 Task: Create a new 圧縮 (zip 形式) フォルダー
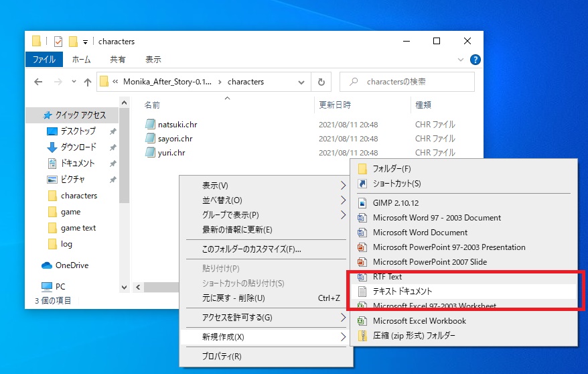coord(463,336)
